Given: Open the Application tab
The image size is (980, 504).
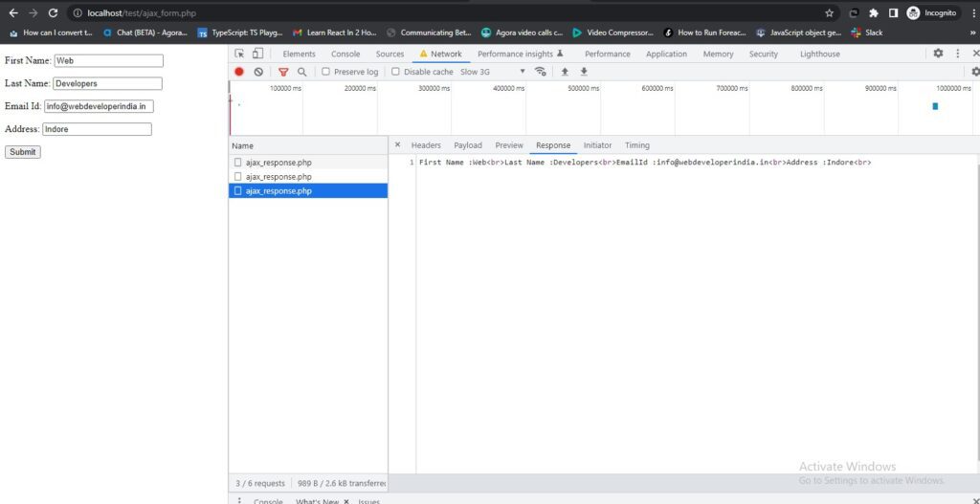Looking at the screenshot, I should point(666,55).
